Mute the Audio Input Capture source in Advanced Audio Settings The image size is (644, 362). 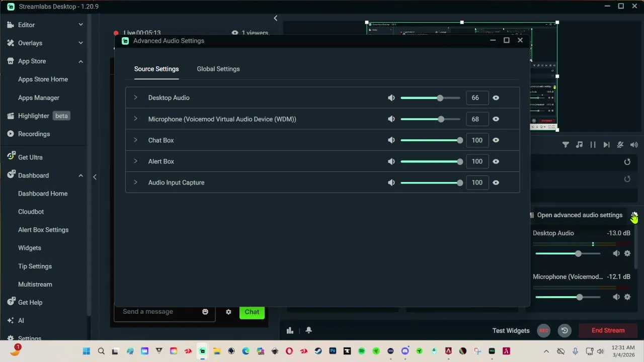(x=391, y=183)
